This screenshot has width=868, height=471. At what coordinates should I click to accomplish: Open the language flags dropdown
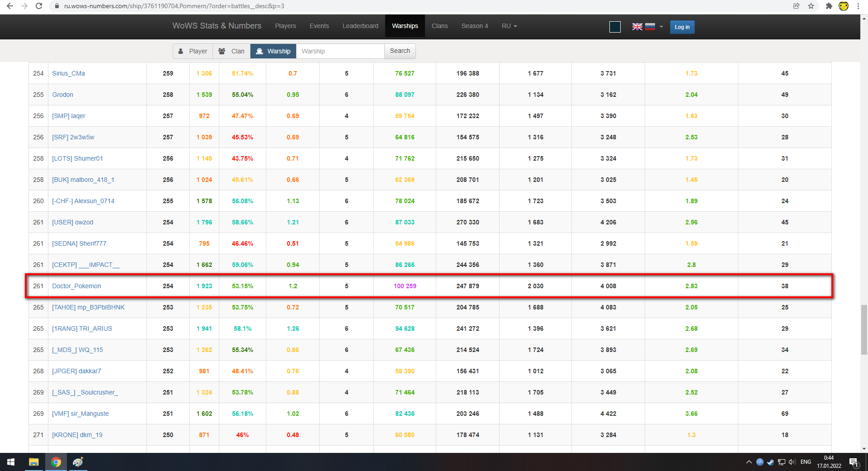[647, 27]
